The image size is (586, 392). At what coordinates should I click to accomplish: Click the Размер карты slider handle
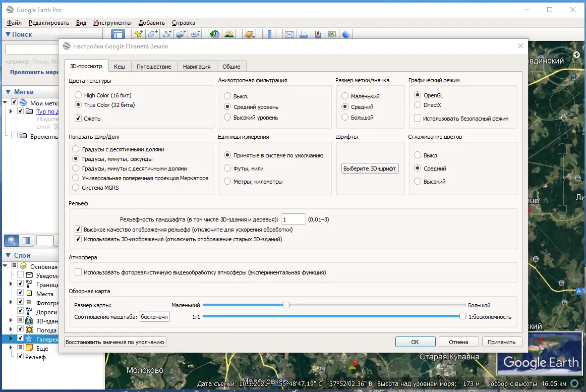286,305
